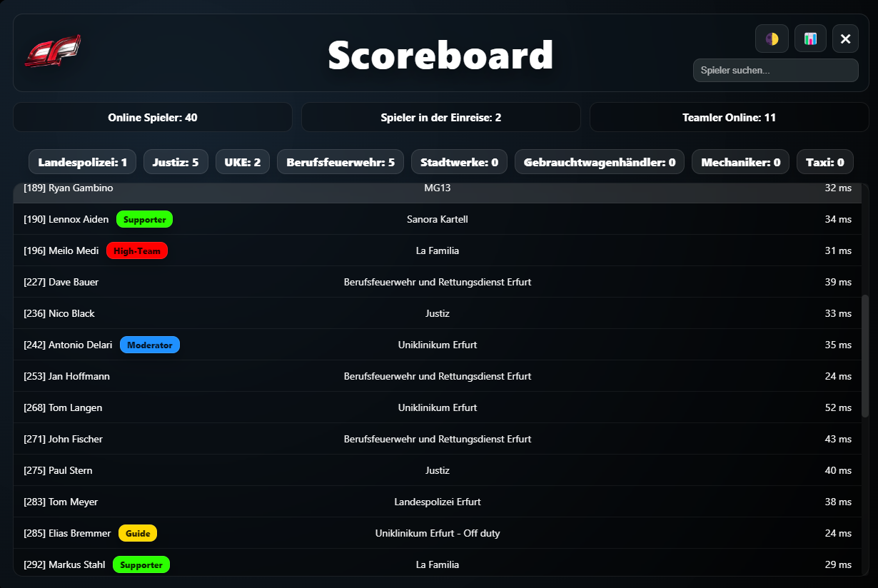The height and width of the screenshot is (588, 878).
Task: Click the "Landespolizei Erfurt" faction cell
Action: 438,502
